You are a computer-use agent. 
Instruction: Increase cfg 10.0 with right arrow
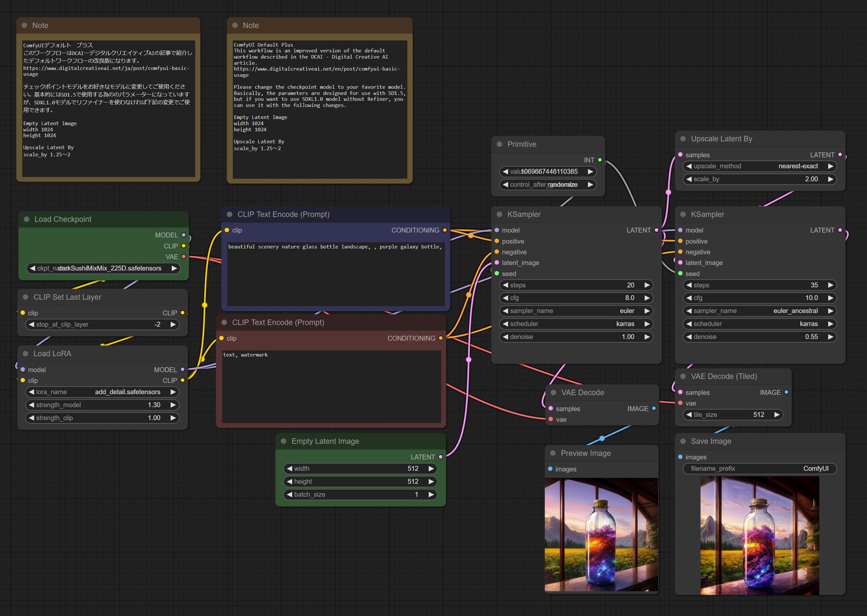click(830, 298)
